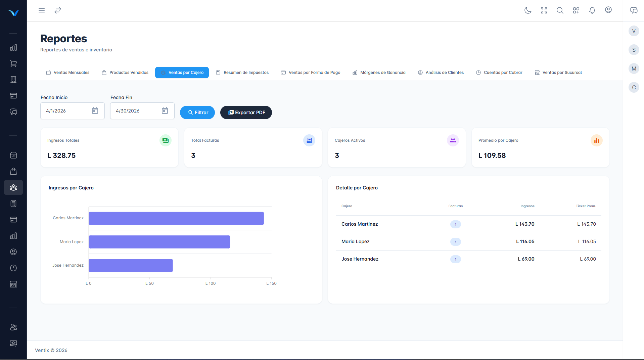The height and width of the screenshot is (360, 644).
Task: Toggle fullscreen expand arrows
Action: point(544,10)
